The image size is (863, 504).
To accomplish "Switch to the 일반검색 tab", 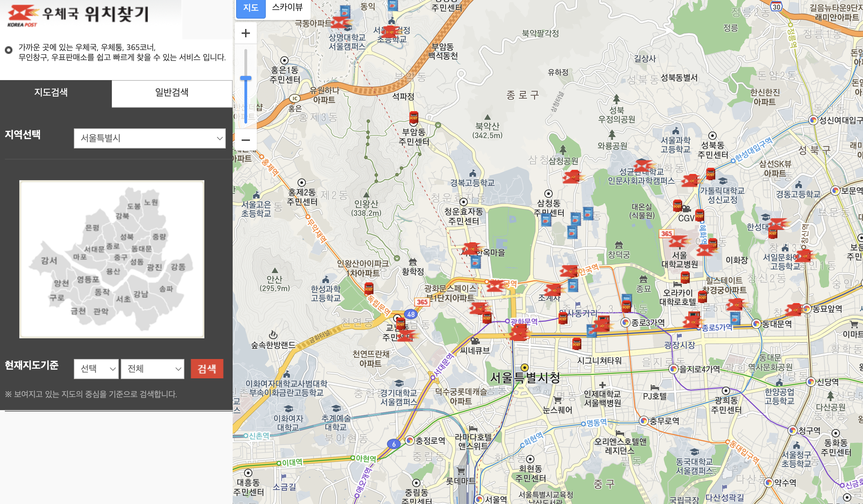I will (172, 92).
